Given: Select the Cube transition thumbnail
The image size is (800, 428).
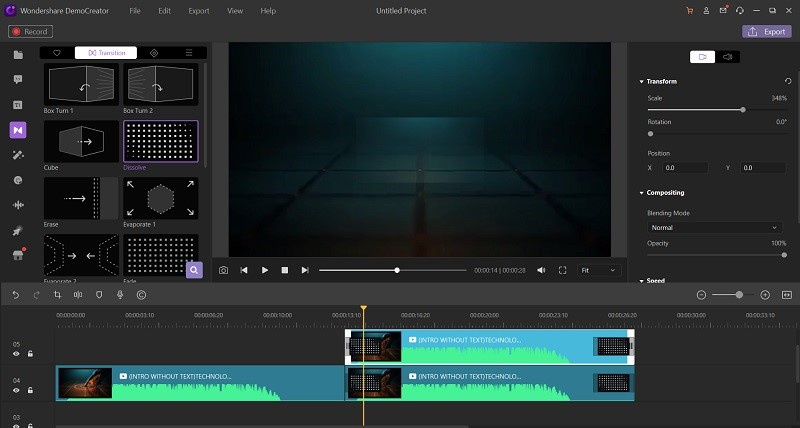Looking at the screenshot, I should [81, 141].
